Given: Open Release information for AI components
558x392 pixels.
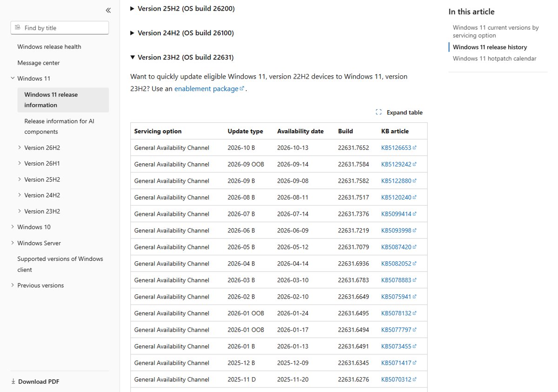Looking at the screenshot, I should (60, 126).
